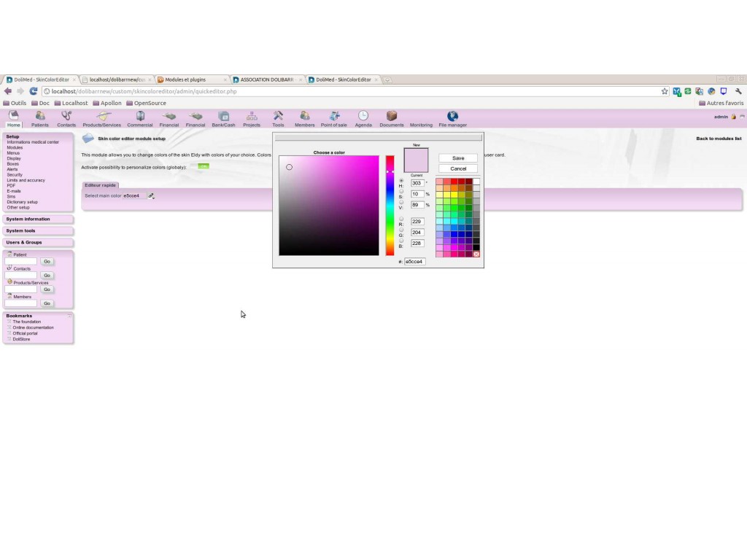The image size is (747, 560).
Task: Click Back to modules list link
Action: click(719, 139)
